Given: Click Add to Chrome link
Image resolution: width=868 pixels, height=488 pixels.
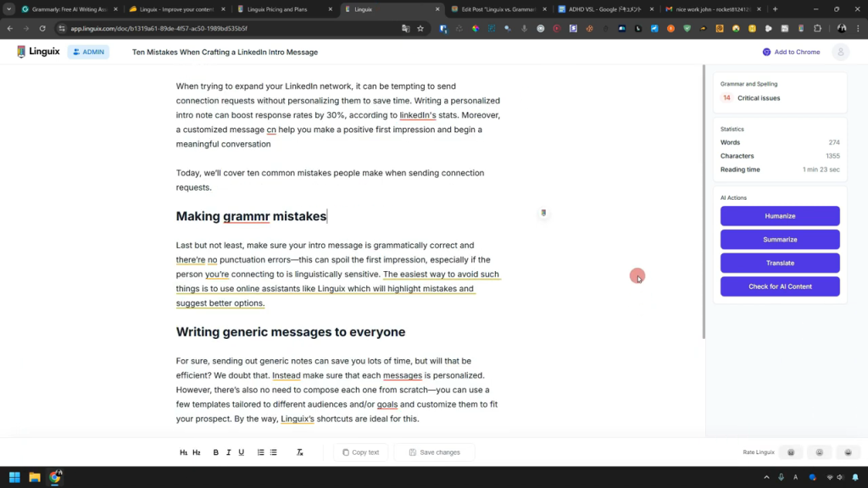Looking at the screenshot, I should 791,52.
